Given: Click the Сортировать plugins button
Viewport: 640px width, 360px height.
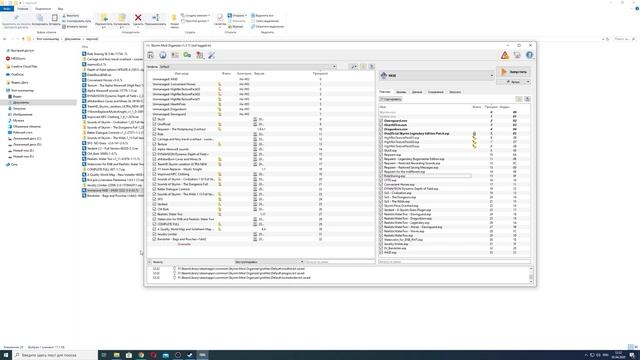Looking at the screenshot, I should [391, 99].
